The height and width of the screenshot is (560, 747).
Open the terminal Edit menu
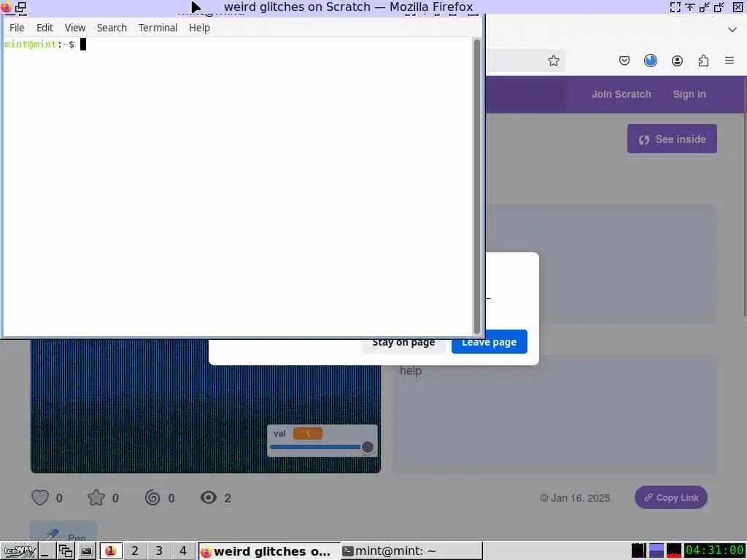[x=44, y=28]
